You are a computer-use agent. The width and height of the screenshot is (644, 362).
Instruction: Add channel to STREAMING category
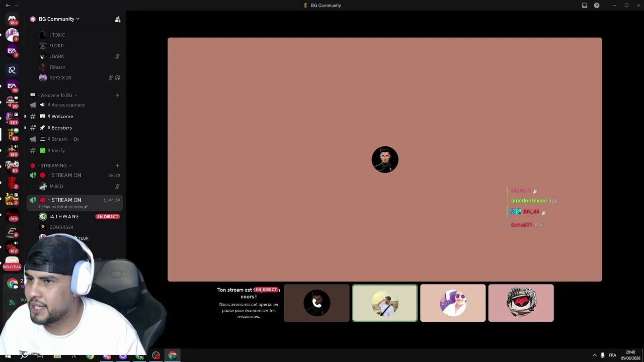click(x=117, y=165)
